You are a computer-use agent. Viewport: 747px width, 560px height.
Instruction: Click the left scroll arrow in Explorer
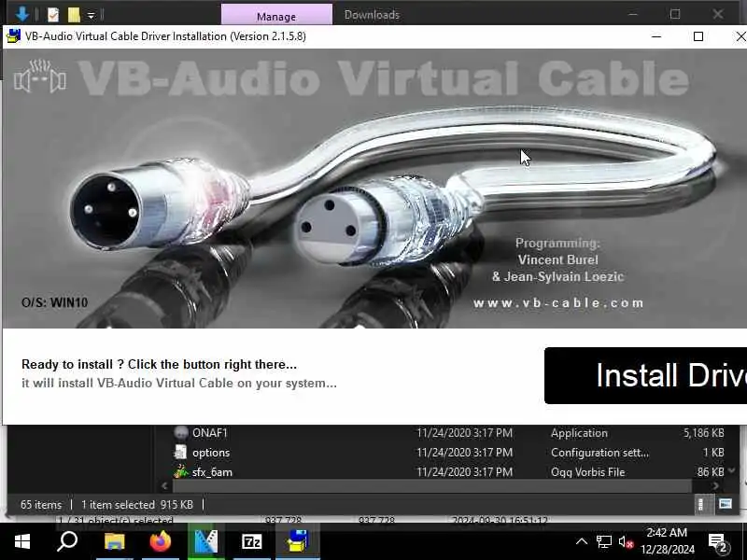point(164,486)
